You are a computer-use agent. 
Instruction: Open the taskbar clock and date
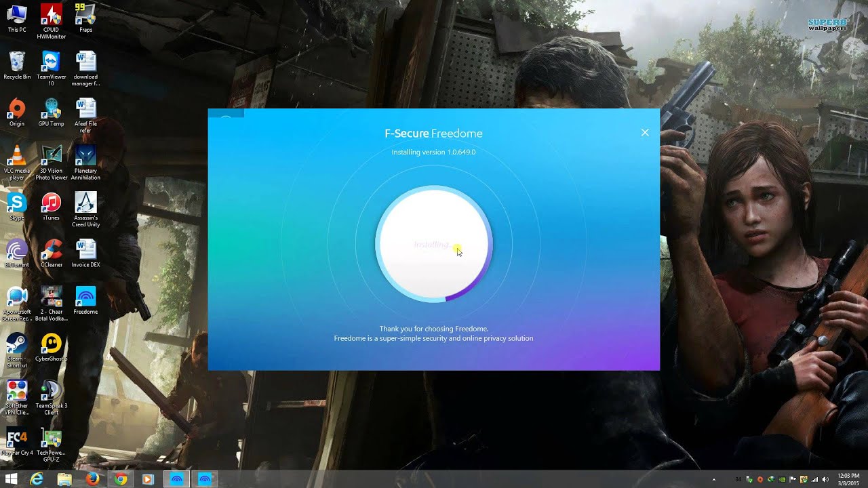click(x=848, y=479)
